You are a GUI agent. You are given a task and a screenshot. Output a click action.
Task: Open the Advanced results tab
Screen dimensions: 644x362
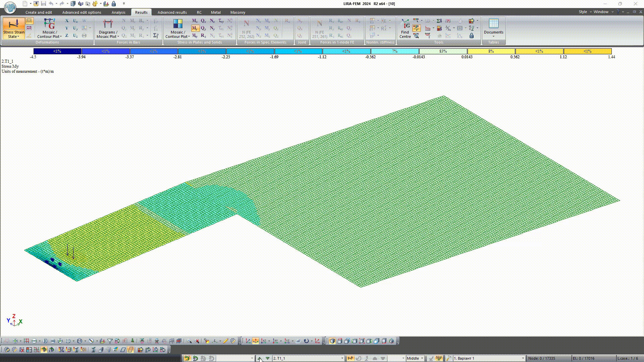(x=172, y=12)
